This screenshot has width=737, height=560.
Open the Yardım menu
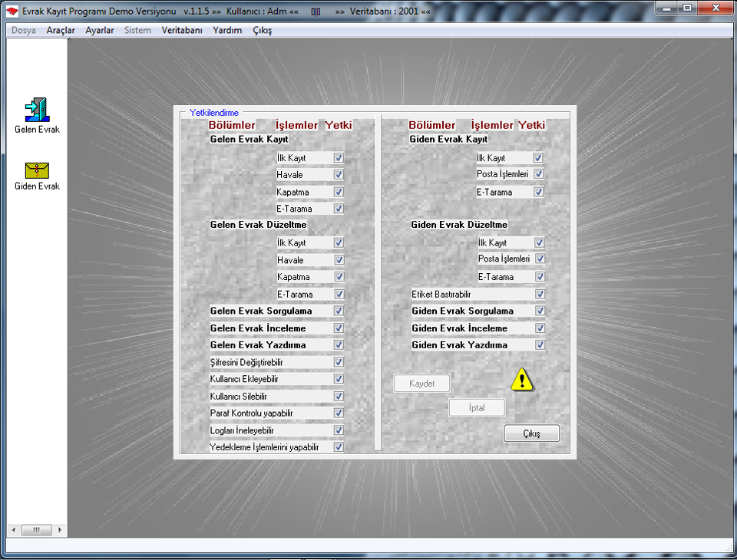point(227,30)
